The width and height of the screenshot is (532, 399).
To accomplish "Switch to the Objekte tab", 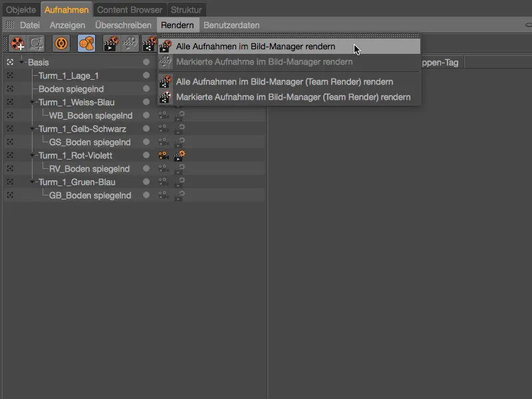I will coord(21,10).
